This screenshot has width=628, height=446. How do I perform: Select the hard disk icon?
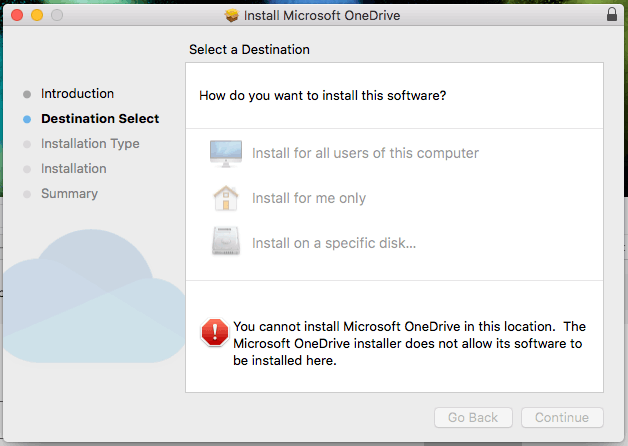tap(226, 241)
